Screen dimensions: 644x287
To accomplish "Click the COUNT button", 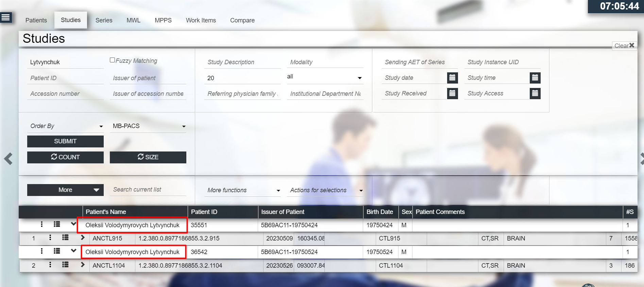I will (x=65, y=157).
